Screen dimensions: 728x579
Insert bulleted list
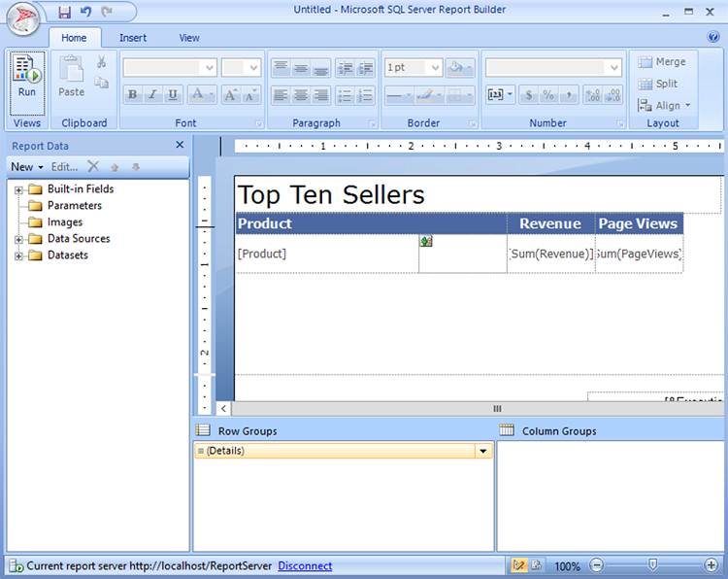tap(345, 95)
